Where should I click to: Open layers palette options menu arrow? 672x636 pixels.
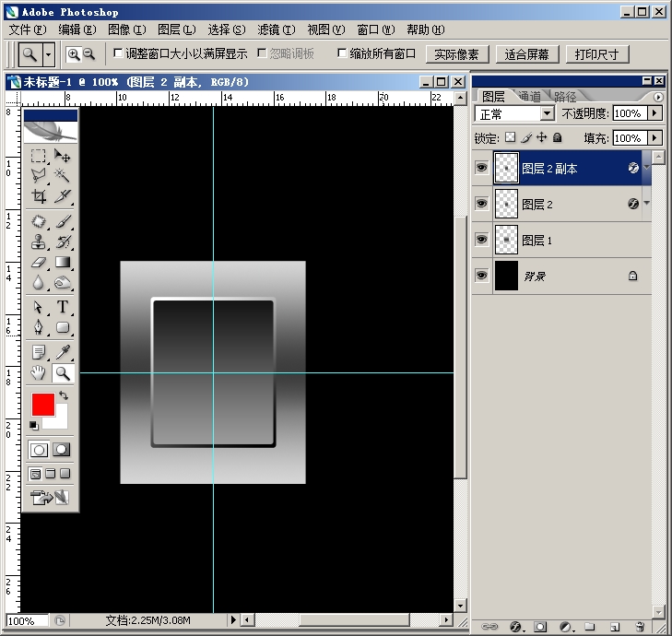[658, 98]
